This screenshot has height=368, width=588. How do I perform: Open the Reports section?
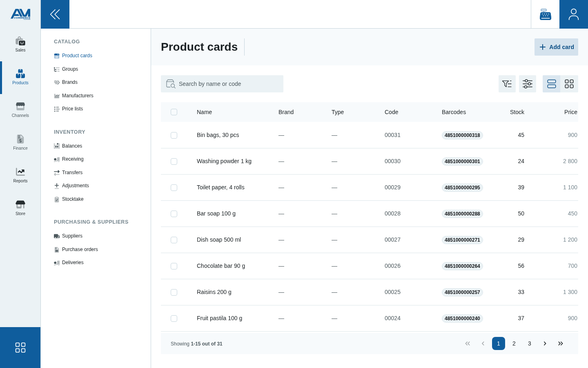pos(20,176)
